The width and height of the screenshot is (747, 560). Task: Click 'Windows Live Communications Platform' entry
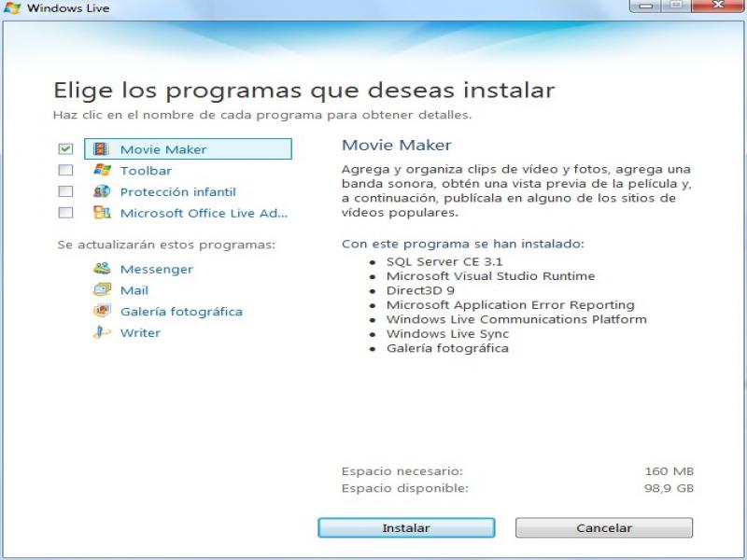pos(516,319)
